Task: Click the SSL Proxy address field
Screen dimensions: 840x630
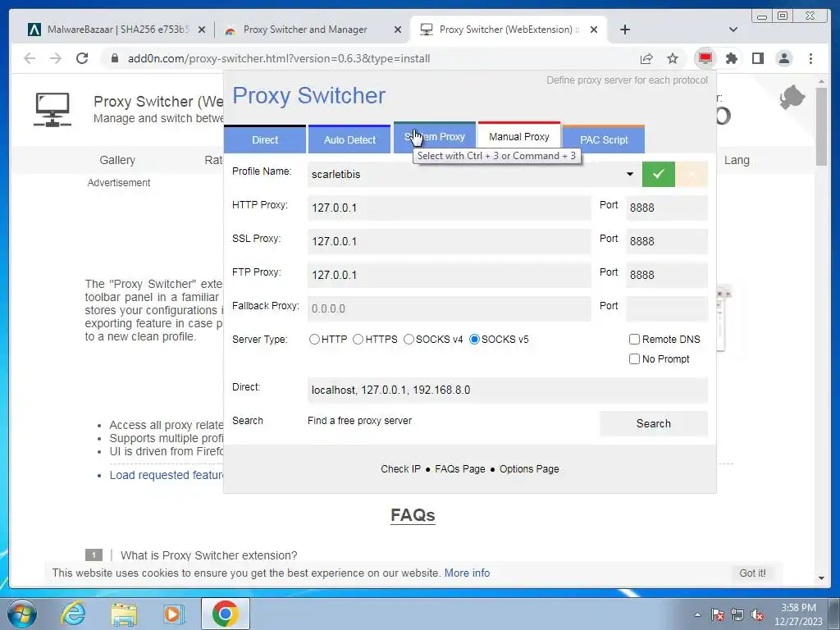Action: (x=449, y=242)
